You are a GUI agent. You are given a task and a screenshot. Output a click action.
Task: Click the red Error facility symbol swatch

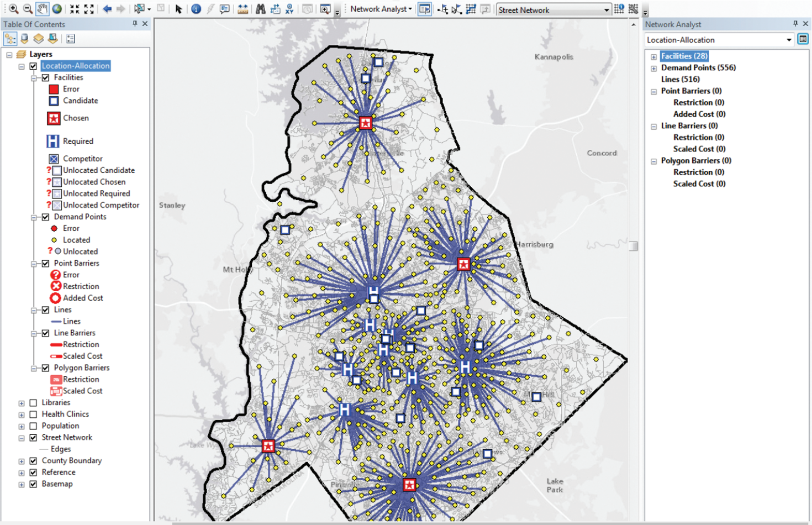pyautogui.click(x=54, y=89)
